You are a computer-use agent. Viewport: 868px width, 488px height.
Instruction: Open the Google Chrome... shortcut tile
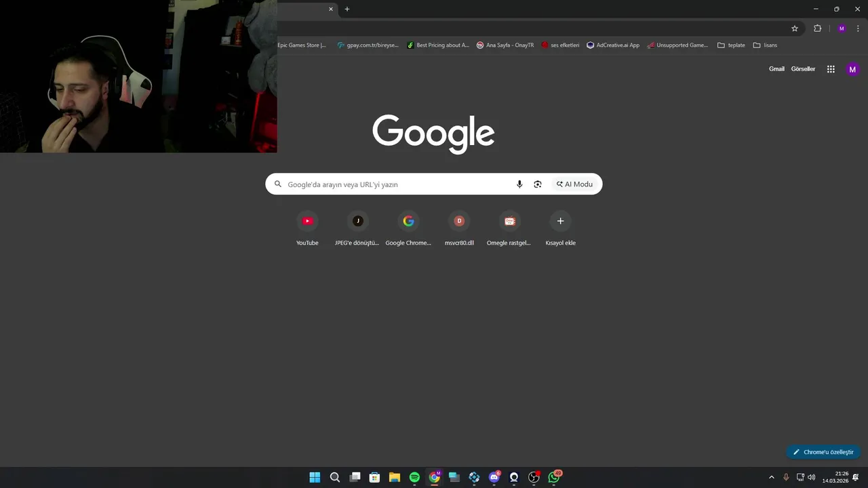click(408, 229)
